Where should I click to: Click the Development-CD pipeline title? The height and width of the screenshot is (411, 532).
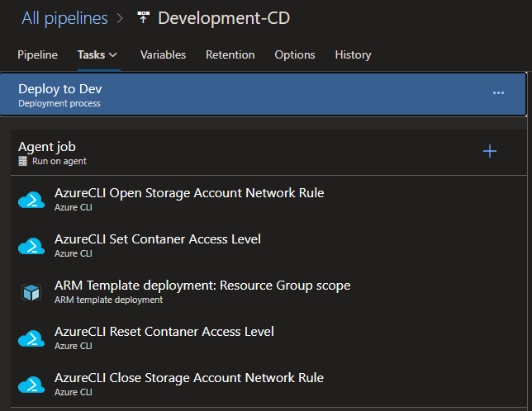coord(224,18)
